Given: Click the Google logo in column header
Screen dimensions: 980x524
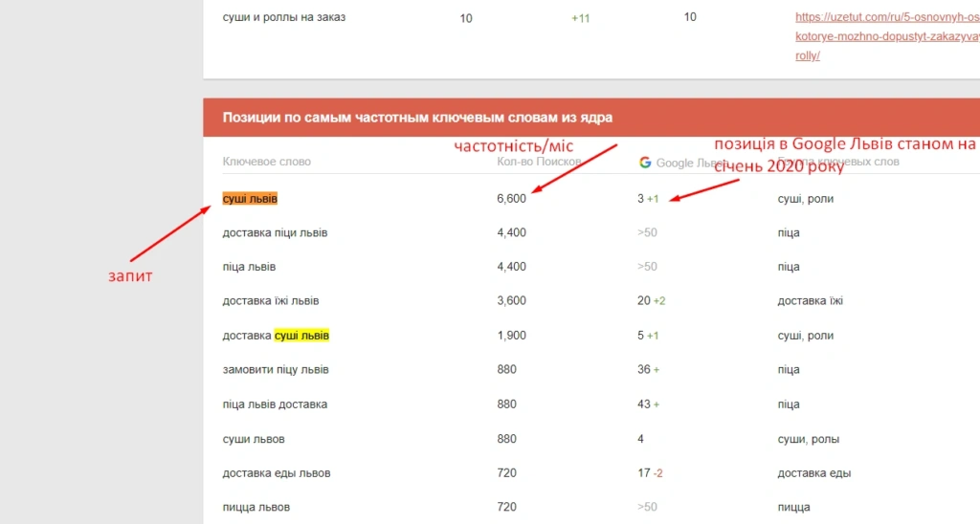Looking at the screenshot, I should pos(645,163).
